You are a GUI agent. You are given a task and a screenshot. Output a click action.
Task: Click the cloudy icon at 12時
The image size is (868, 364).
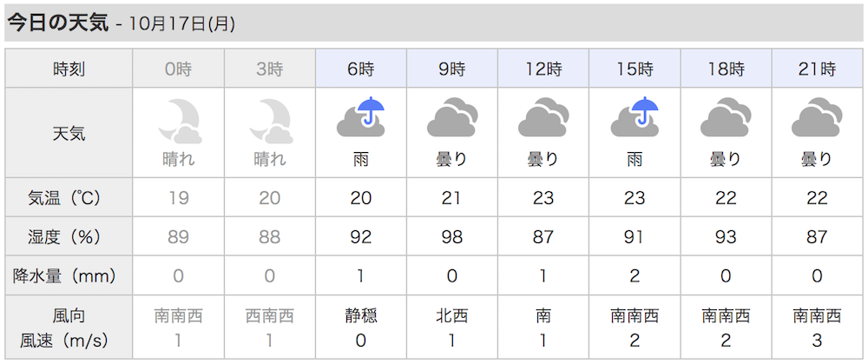click(543, 117)
